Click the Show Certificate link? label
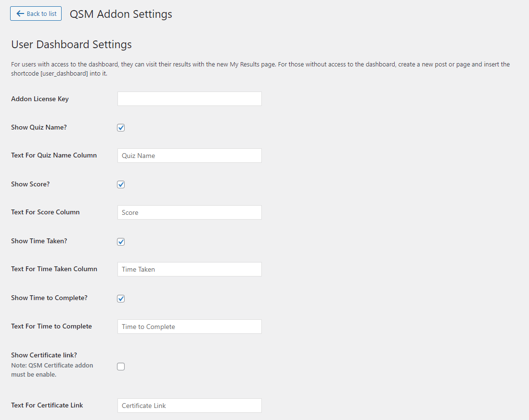This screenshot has height=420, width=529. click(x=44, y=355)
